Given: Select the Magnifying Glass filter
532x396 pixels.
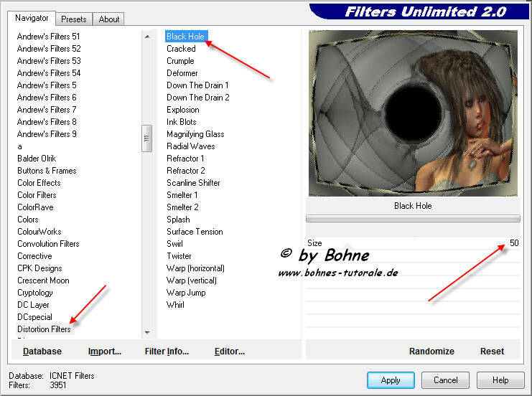Looking at the screenshot, I should (195, 134).
